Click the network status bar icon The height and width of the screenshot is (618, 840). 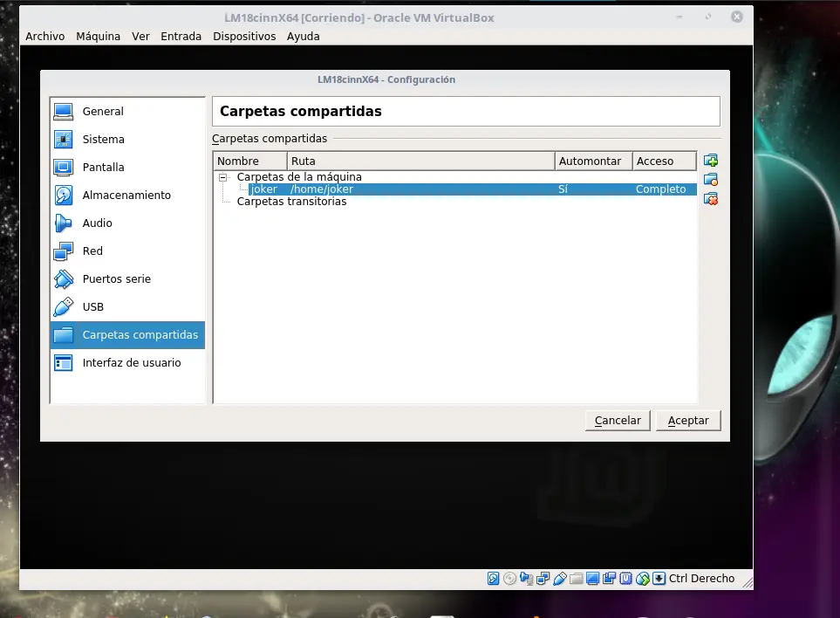(542, 578)
